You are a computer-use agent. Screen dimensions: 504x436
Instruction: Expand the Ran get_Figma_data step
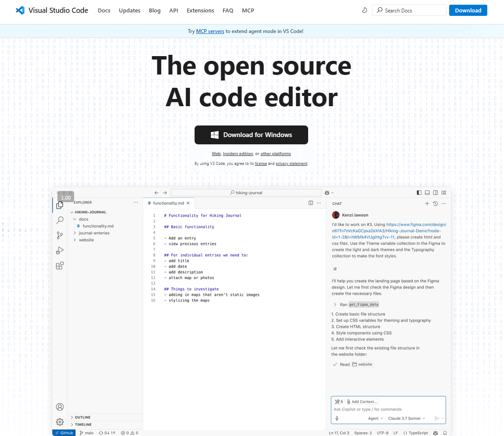[356, 305]
